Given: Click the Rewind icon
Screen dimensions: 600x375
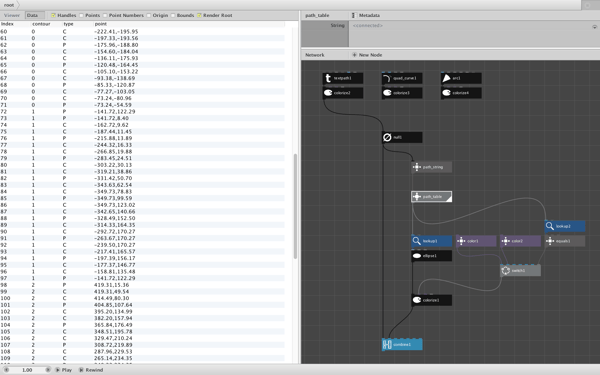Looking at the screenshot, I should coord(81,370).
